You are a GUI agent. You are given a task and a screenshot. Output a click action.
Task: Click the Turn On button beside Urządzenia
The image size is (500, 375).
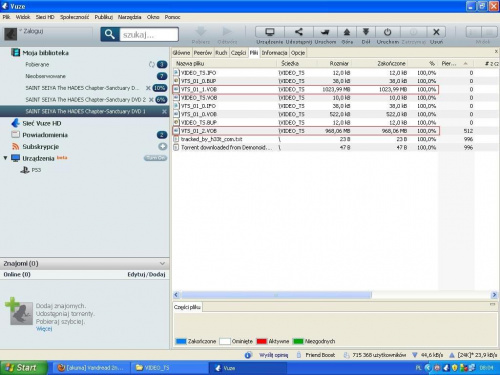pyautogui.click(x=155, y=158)
